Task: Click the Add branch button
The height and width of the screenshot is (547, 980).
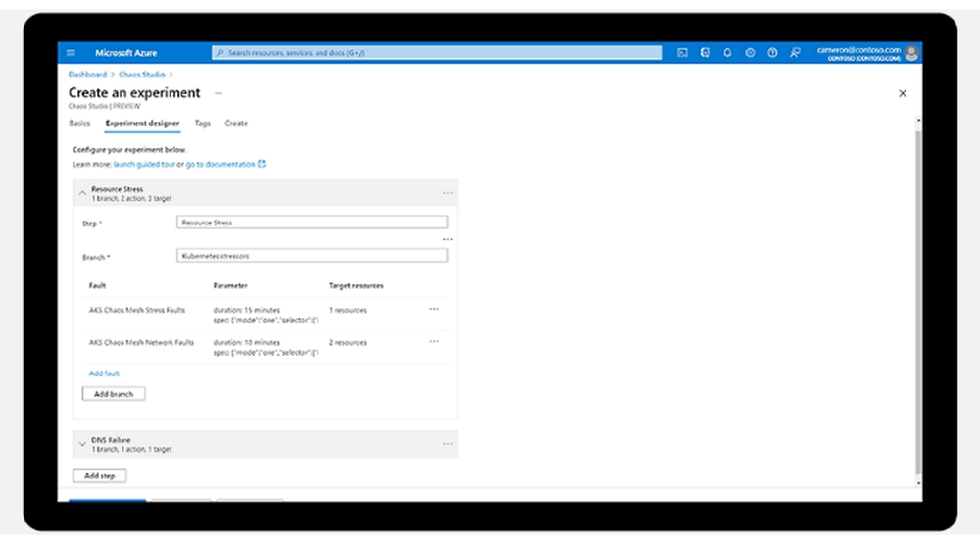Action: (114, 394)
